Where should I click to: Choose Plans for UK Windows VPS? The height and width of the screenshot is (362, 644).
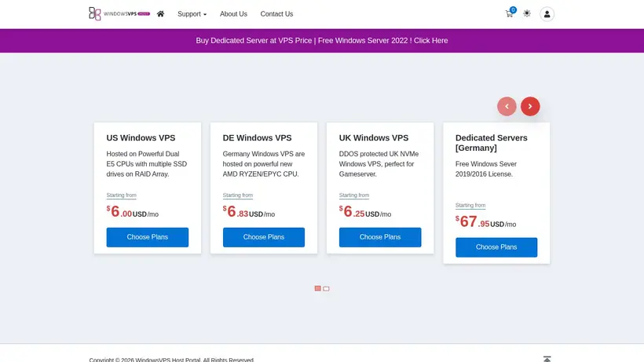pyautogui.click(x=380, y=237)
